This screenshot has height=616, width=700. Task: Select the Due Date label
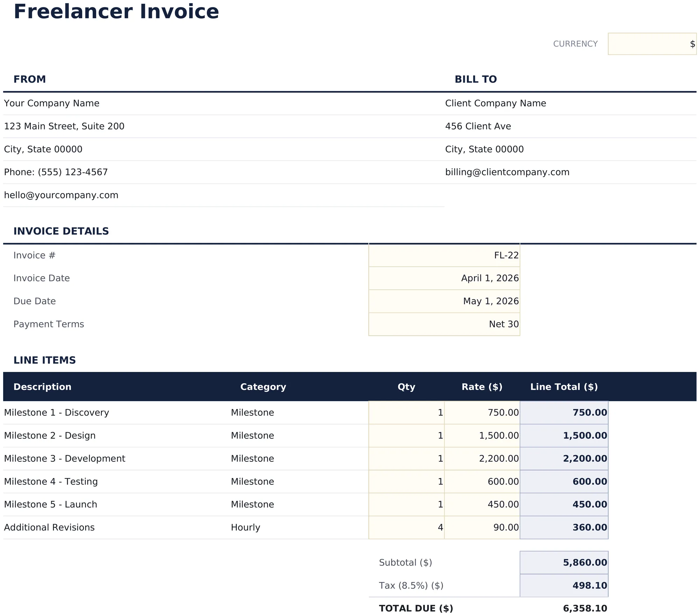pyautogui.click(x=35, y=301)
